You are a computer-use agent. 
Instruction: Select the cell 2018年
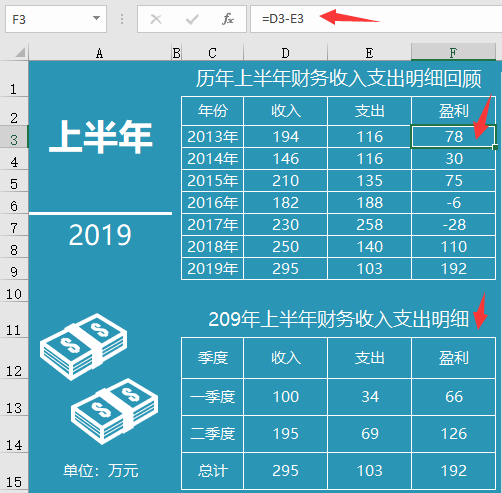[213, 247]
